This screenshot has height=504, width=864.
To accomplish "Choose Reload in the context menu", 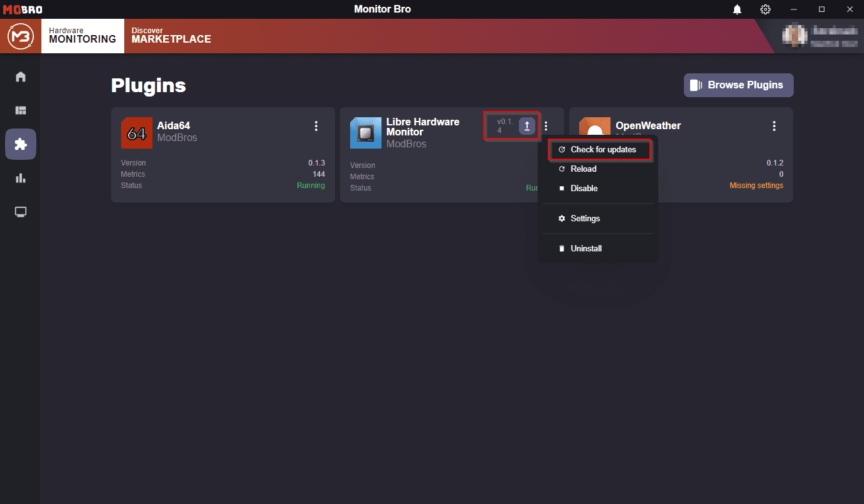I will [598, 169].
